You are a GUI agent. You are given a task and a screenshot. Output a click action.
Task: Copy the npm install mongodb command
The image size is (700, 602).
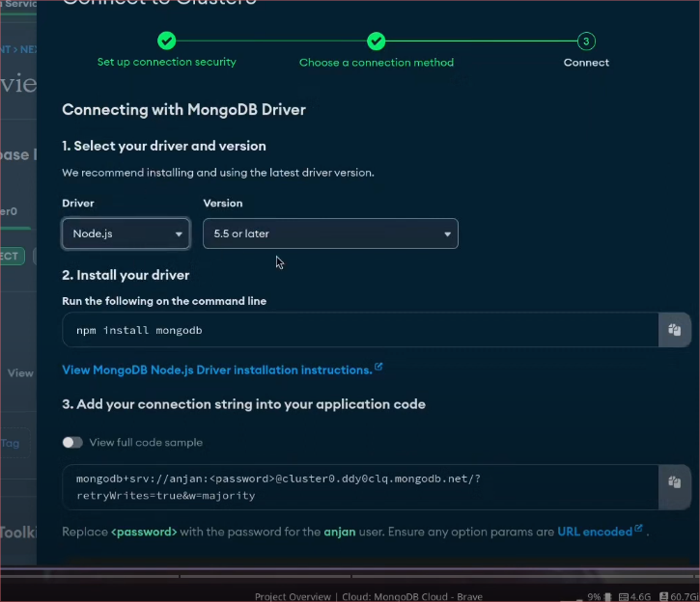[674, 330]
